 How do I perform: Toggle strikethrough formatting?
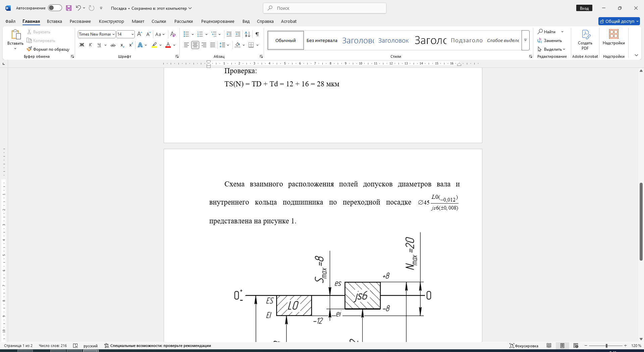click(x=113, y=45)
